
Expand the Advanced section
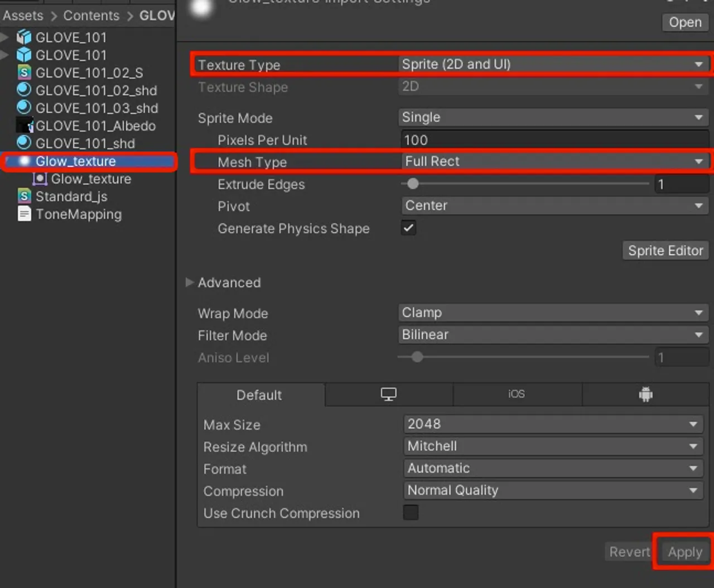[190, 282]
